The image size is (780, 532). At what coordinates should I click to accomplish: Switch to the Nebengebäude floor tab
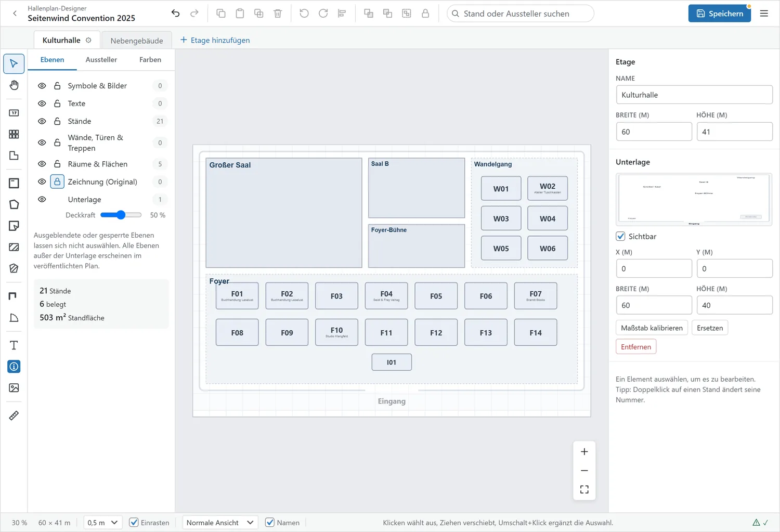[137, 41]
